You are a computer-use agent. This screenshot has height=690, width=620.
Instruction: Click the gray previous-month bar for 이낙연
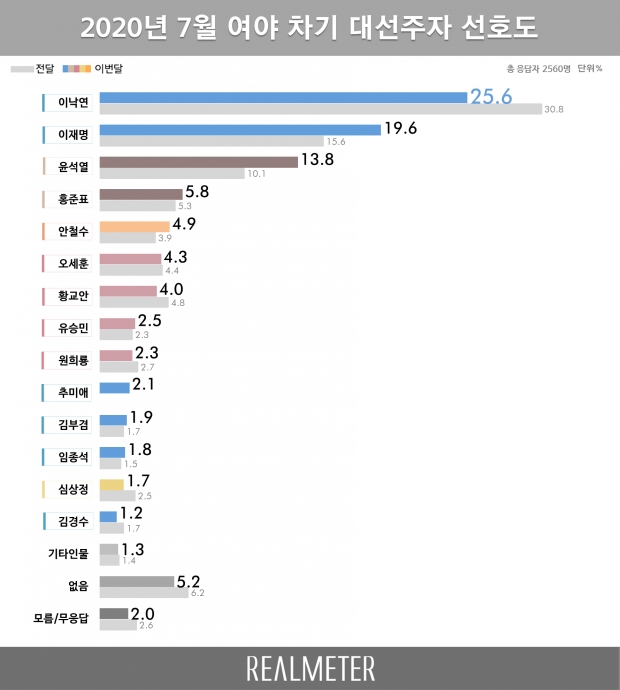(321, 109)
